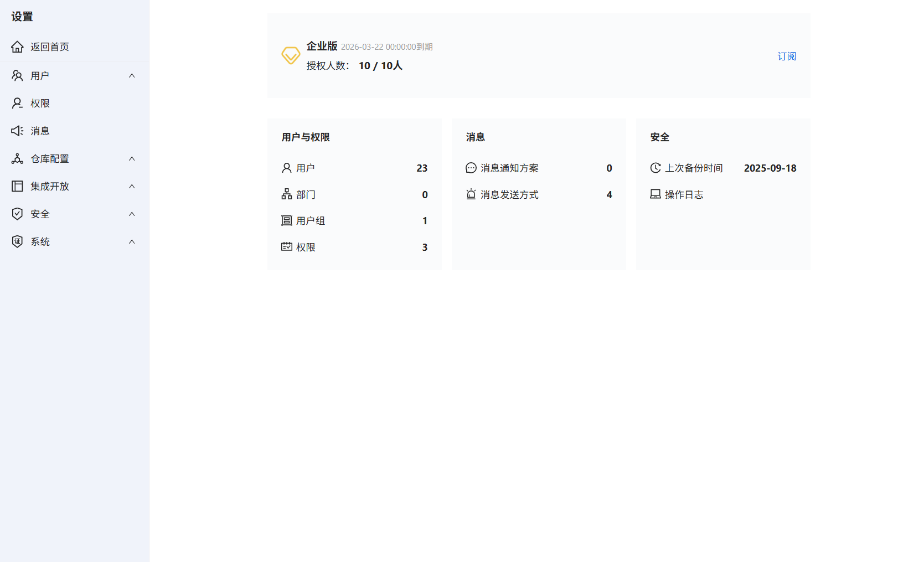924x562 pixels.
Task: Click the monitor icon beside 操作日志
Action: 655,194
